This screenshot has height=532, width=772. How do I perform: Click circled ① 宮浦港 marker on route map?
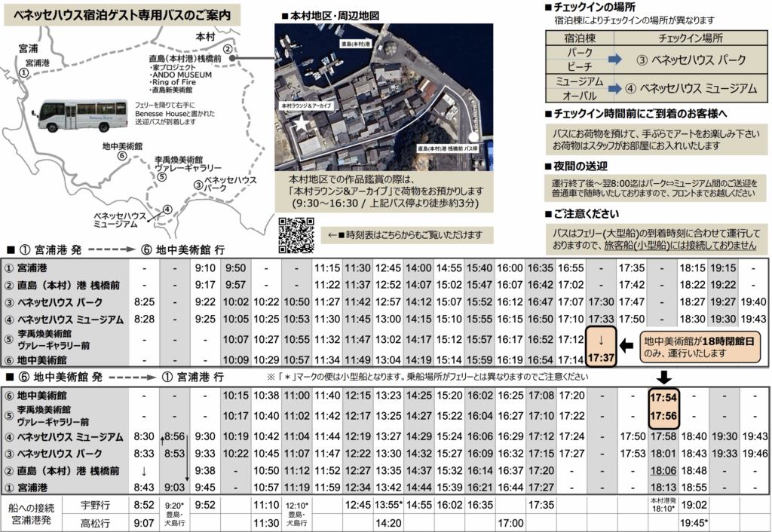pos(24,73)
